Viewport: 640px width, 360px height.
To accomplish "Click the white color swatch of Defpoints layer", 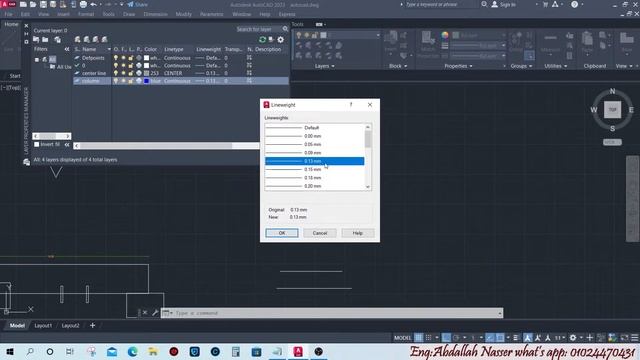I will coord(147,58).
